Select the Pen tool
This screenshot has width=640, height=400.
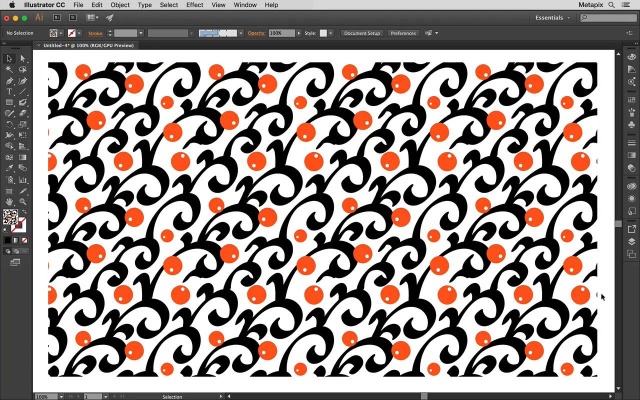9,81
